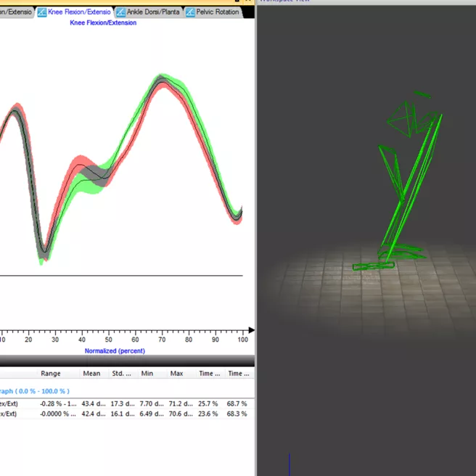Sort by the Range column header
The height and width of the screenshot is (476, 476).
[x=51, y=374]
